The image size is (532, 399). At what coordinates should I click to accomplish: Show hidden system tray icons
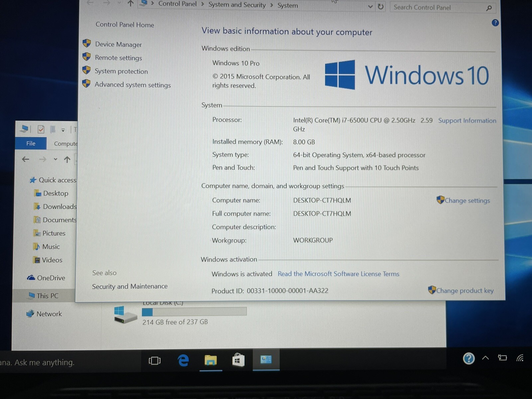point(485,358)
